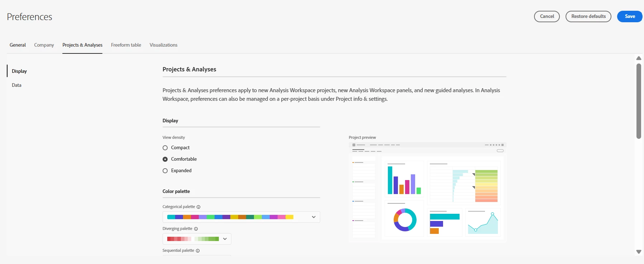644x264 pixels.
Task: Switch to the Freeform table tab
Action: pos(126,45)
